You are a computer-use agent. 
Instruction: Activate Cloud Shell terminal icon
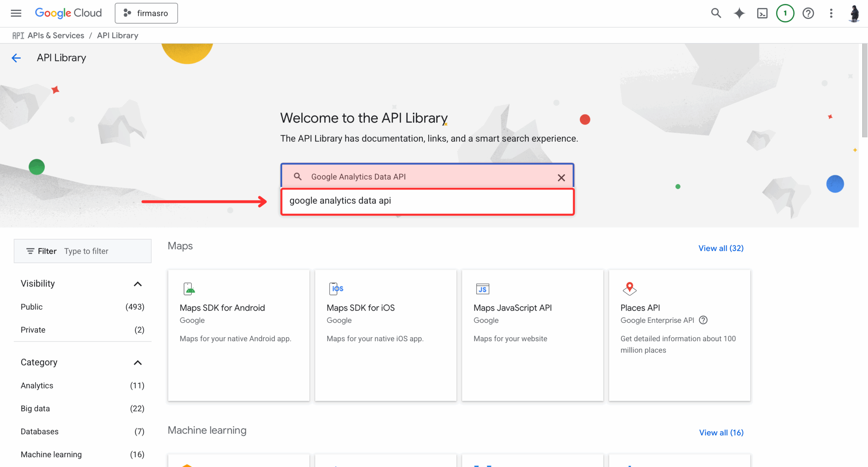762,13
